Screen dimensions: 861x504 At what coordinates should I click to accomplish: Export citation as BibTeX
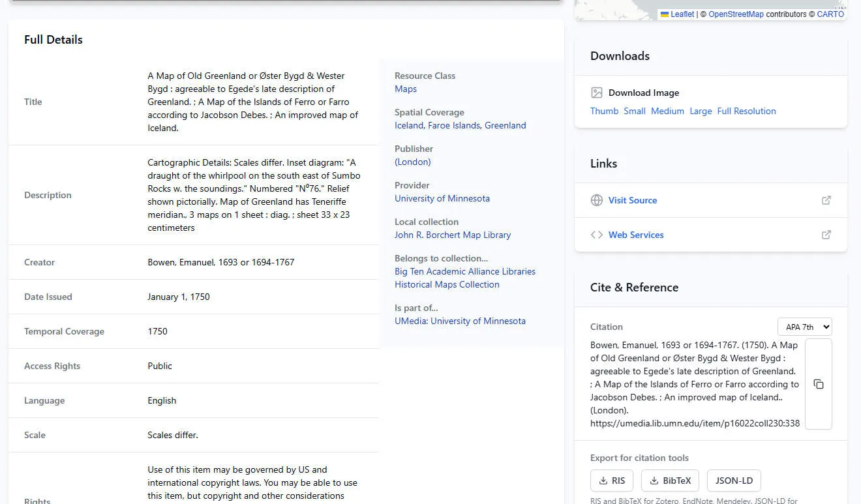670,481
